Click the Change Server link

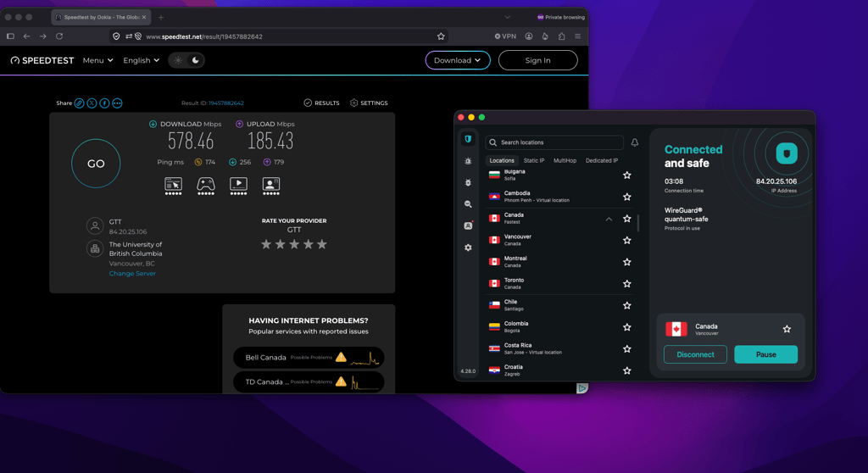click(x=132, y=274)
